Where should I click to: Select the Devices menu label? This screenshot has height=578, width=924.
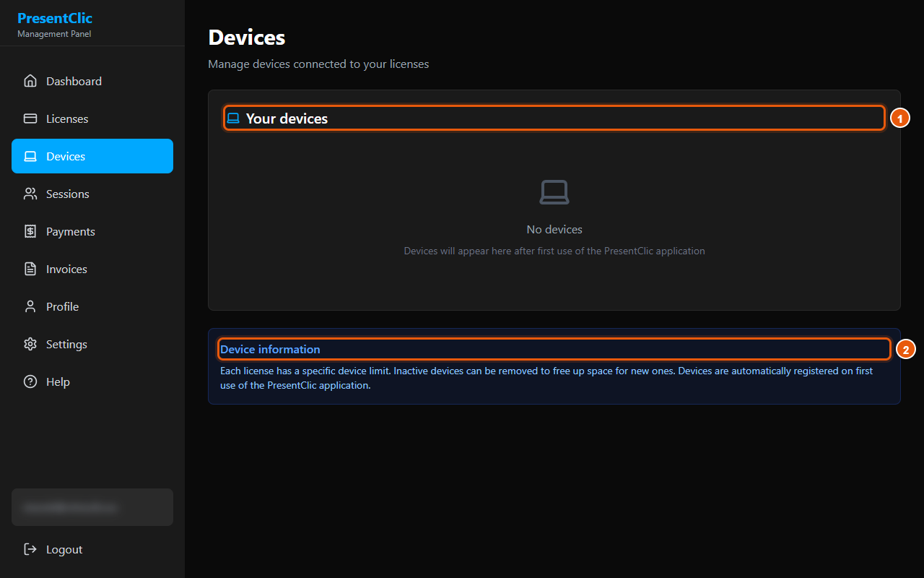66,156
